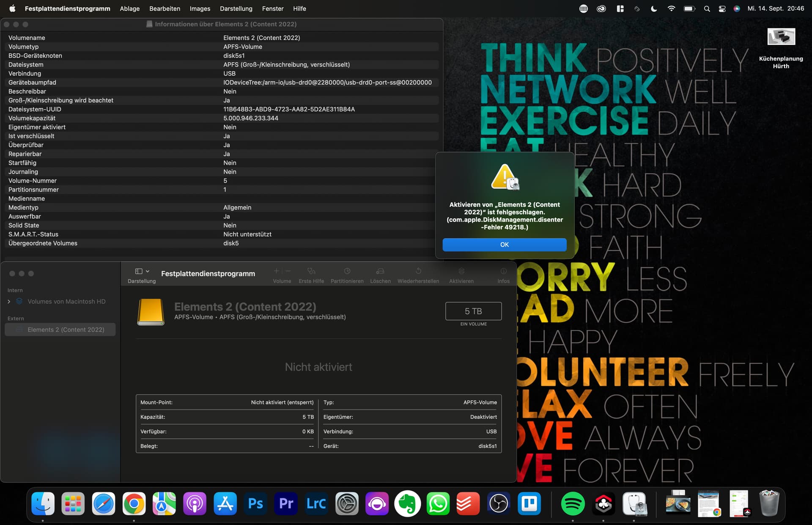Viewport: 812px width, 525px height.
Task: Open Wi-Fi status menu
Action: click(x=671, y=8)
